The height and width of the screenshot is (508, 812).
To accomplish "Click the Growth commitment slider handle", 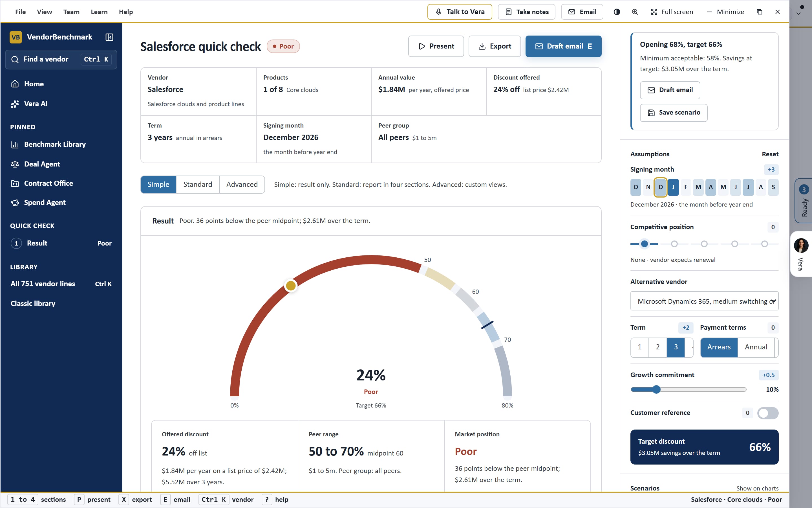I will [x=656, y=390].
